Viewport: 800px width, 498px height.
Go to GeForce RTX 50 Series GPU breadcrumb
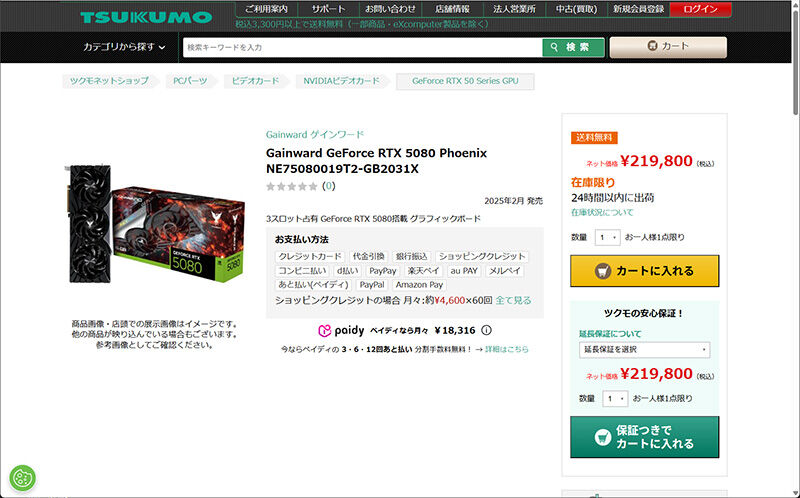(465, 81)
